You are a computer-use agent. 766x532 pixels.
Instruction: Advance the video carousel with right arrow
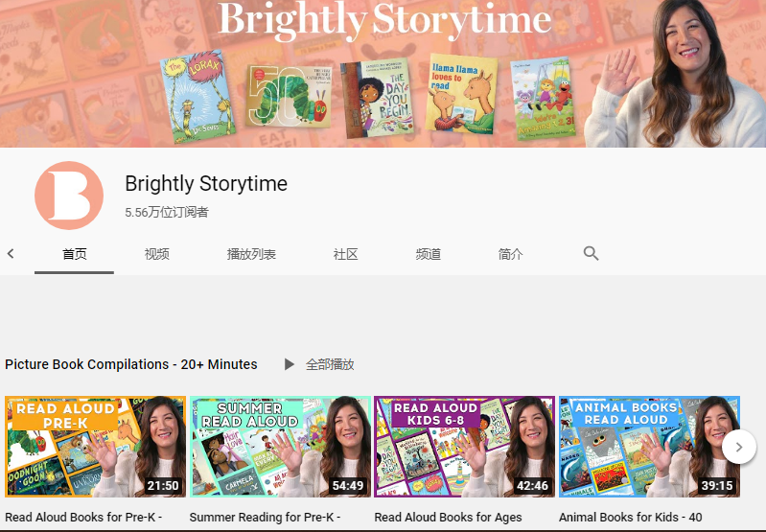click(738, 447)
